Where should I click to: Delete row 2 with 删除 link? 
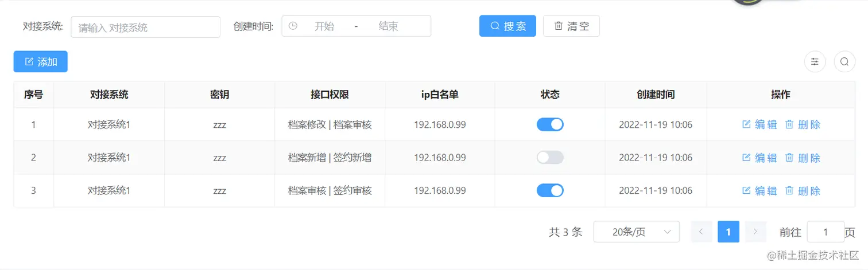tap(803, 157)
